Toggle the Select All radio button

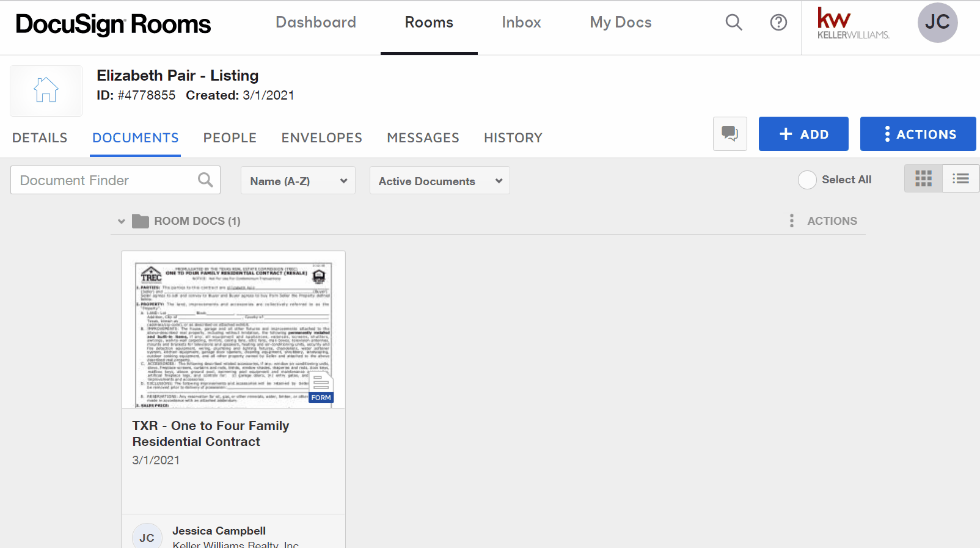(x=807, y=180)
